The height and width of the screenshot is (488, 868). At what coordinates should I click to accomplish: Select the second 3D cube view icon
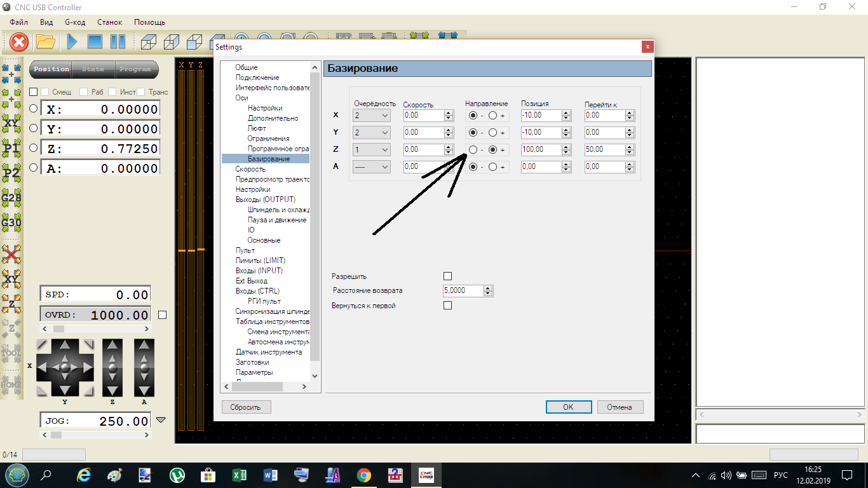[171, 42]
